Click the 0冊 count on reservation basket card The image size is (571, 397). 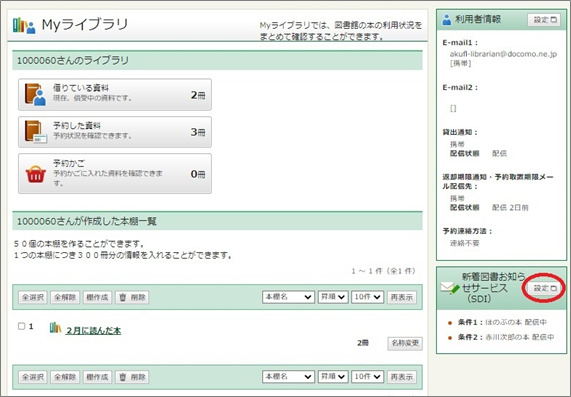click(x=198, y=174)
